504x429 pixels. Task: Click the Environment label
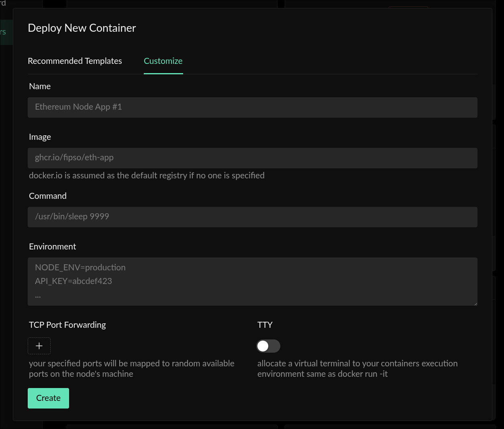[53, 247]
